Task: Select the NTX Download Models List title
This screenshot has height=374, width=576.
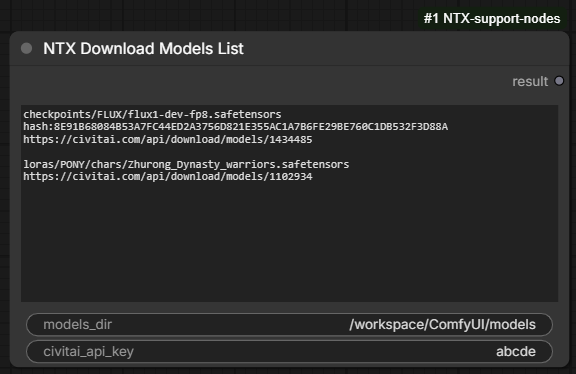Action: pos(143,48)
